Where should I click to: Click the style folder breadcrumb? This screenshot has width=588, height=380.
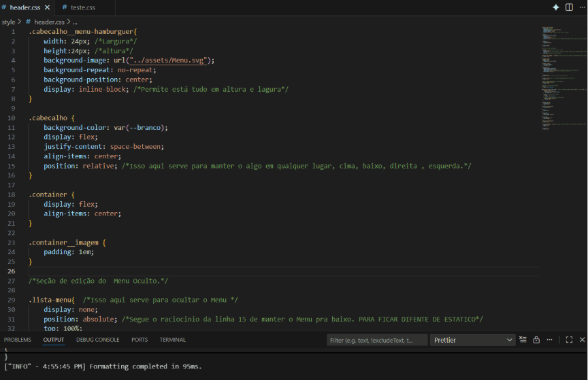pos(8,22)
